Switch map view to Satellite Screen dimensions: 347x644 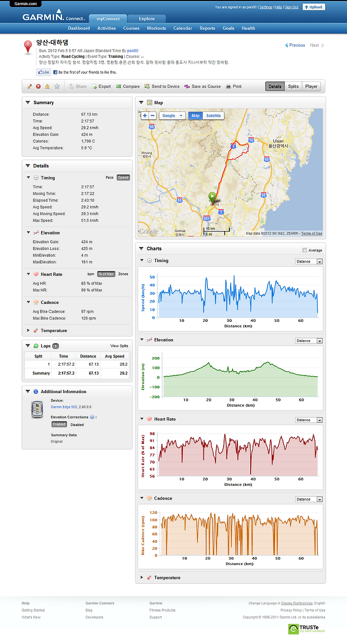click(x=214, y=116)
